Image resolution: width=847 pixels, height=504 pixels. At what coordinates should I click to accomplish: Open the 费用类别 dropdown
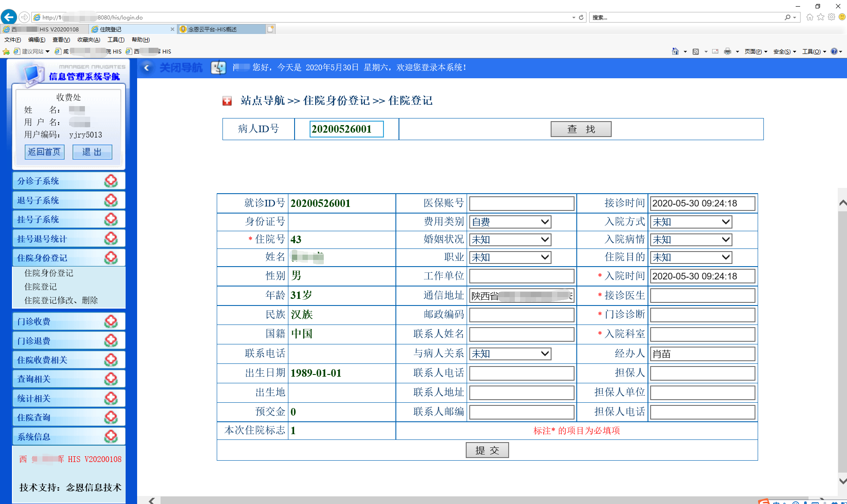pos(510,222)
